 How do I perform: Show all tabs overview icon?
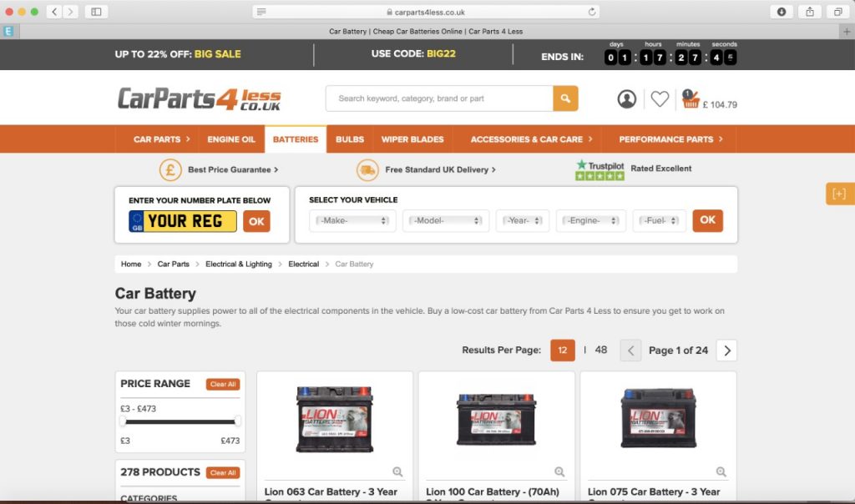click(838, 12)
